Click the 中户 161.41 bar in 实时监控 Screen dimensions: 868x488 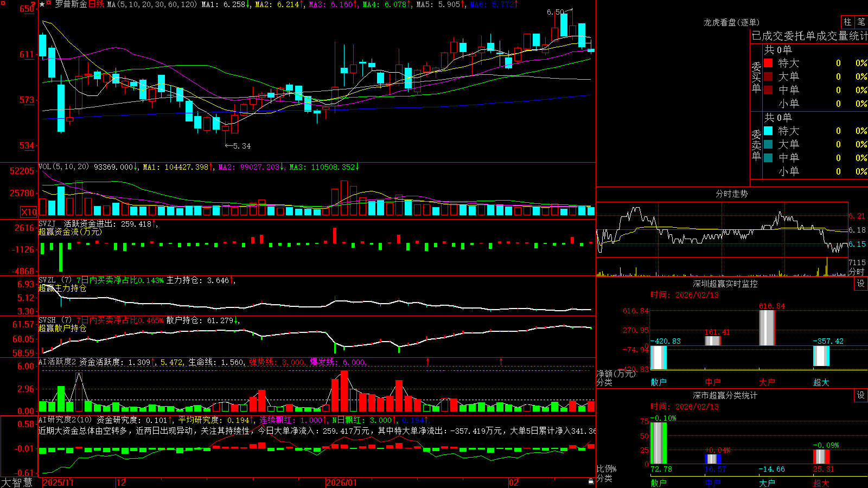[713, 341]
